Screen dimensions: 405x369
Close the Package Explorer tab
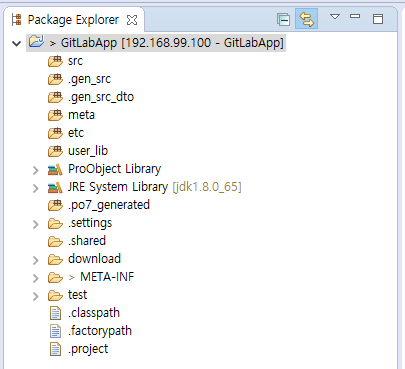pyautogui.click(x=132, y=20)
